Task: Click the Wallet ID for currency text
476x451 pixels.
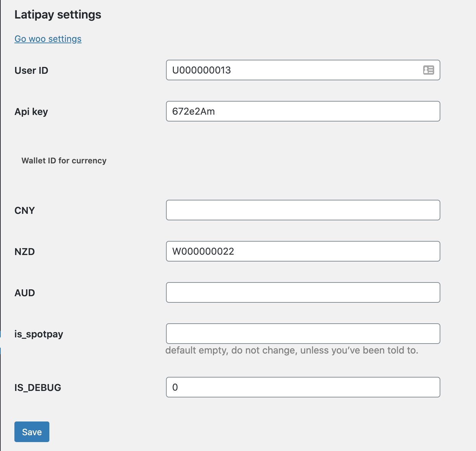Action: pyautogui.click(x=64, y=161)
